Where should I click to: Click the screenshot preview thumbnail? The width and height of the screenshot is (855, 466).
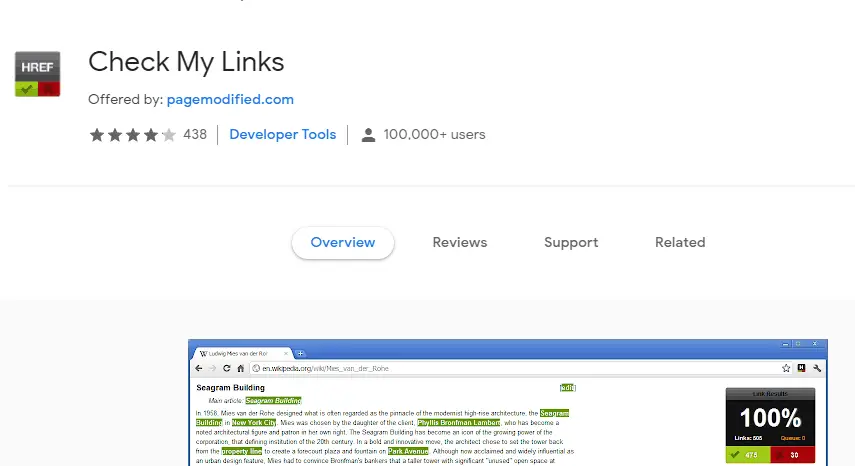[x=508, y=402]
